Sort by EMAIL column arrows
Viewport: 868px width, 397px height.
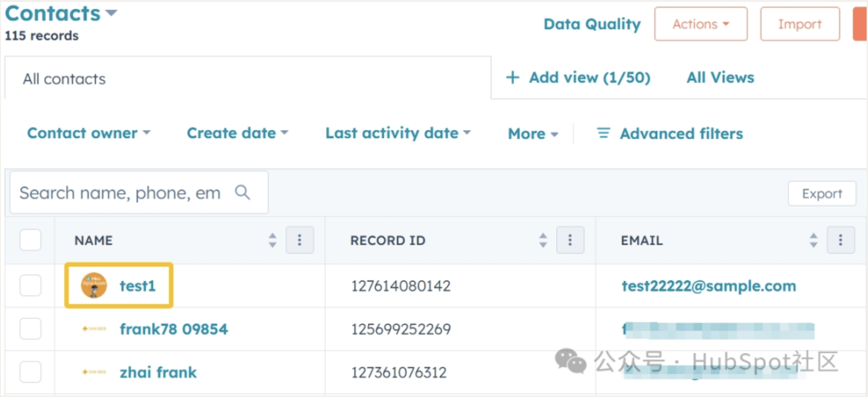813,240
